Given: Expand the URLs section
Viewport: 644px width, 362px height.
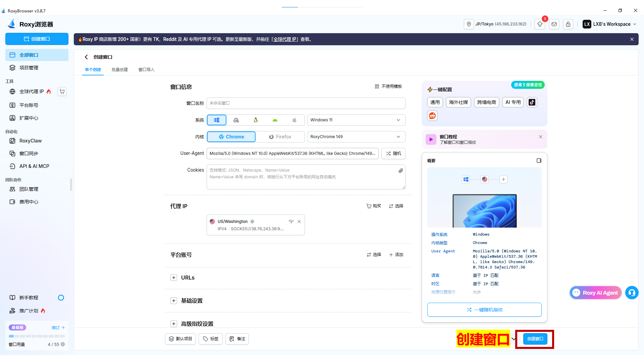Looking at the screenshot, I should tap(174, 278).
